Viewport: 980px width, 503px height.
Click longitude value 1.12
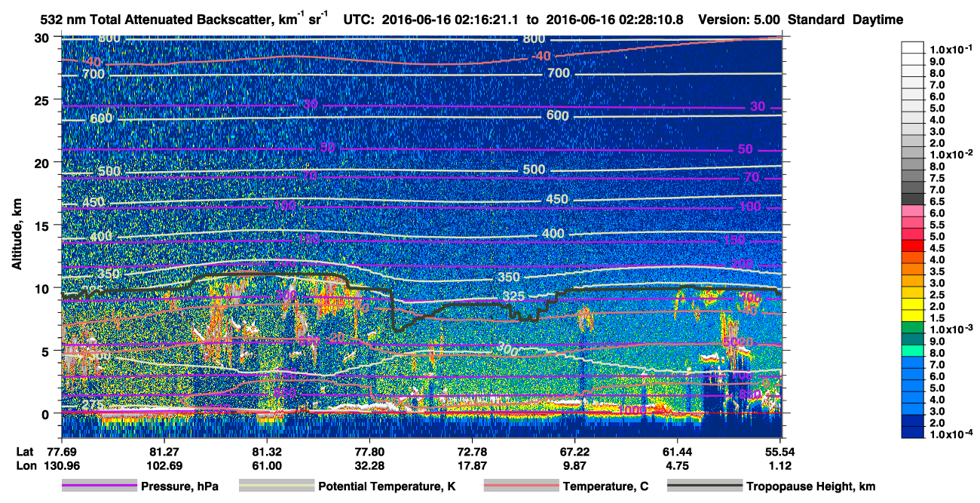pyautogui.click(x=779, y=465)
